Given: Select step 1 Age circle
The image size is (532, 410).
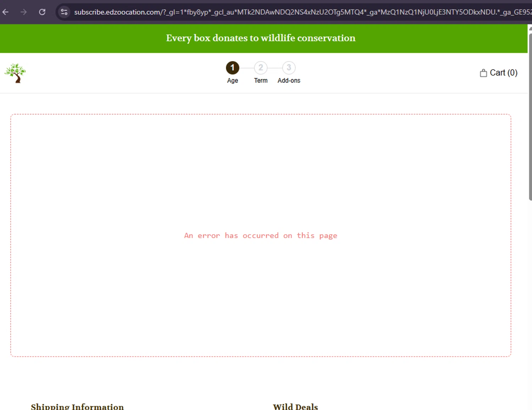Looking at the screenshot, I should point(233,67).
